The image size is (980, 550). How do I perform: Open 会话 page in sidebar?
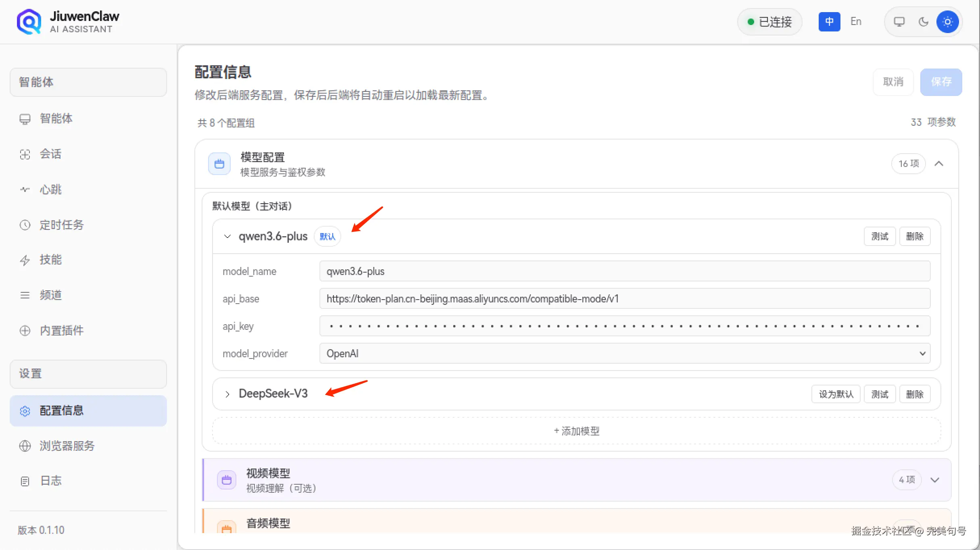(88, 154)
